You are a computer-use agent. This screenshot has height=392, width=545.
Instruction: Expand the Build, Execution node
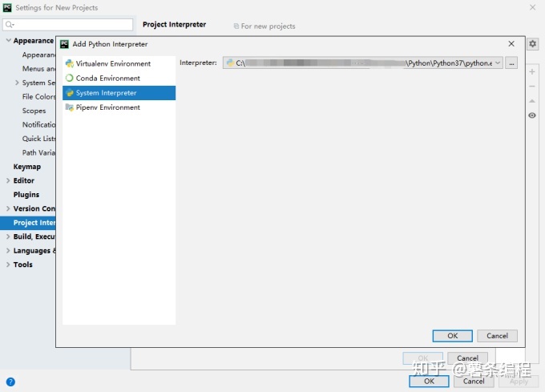click(x=8, y=236)
